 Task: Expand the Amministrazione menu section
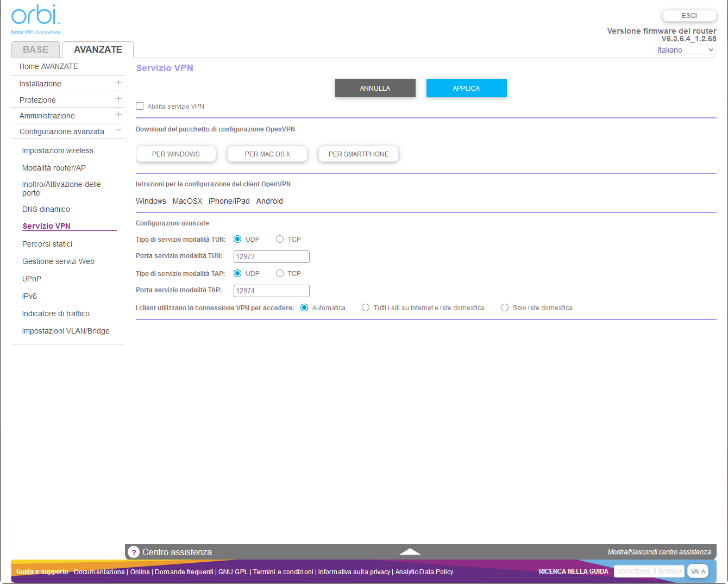coord(118,115)
